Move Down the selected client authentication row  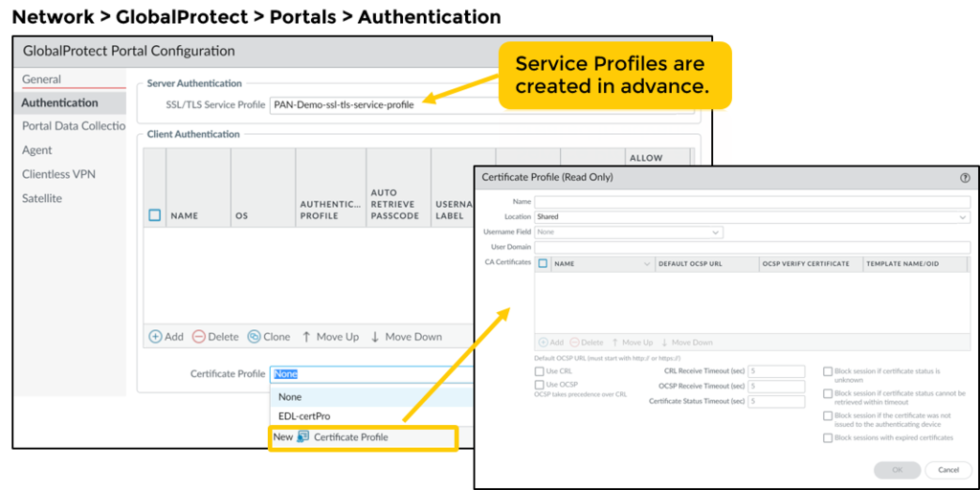point(406,336)
